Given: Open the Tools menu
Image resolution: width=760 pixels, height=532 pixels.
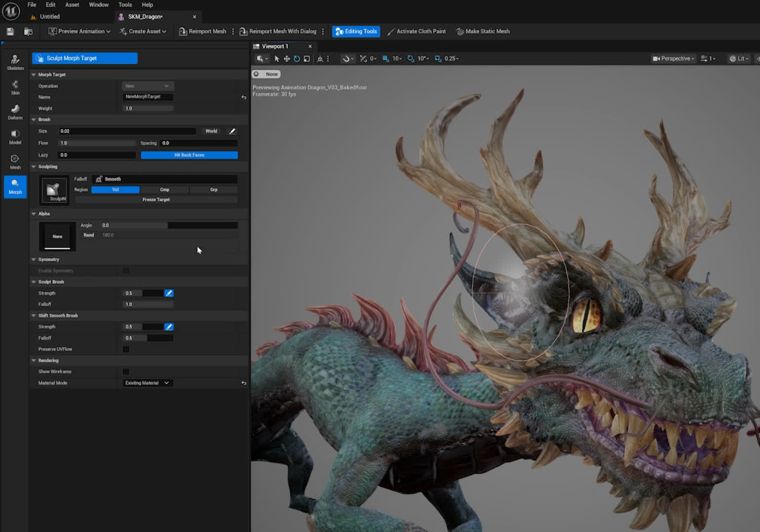Looking at the screenshot, I should coord(125,5).
